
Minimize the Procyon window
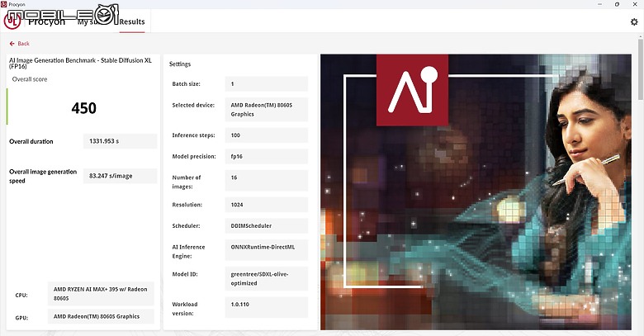600,4
